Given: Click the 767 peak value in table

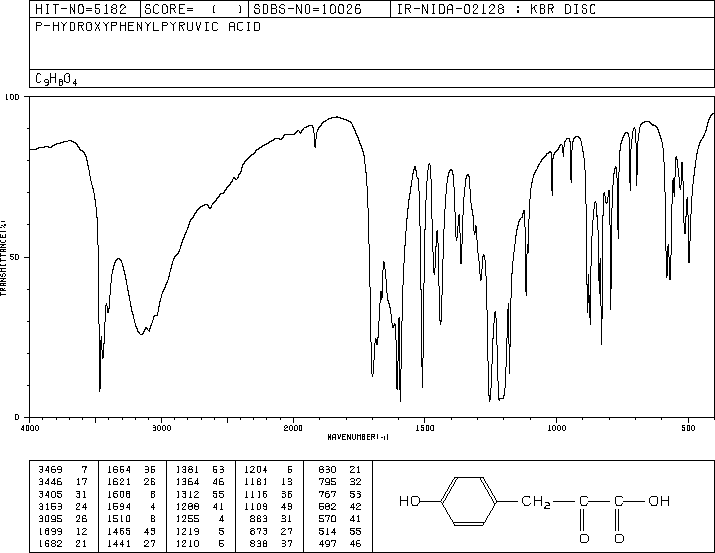Looking at the screenshot, I should 327,495.
